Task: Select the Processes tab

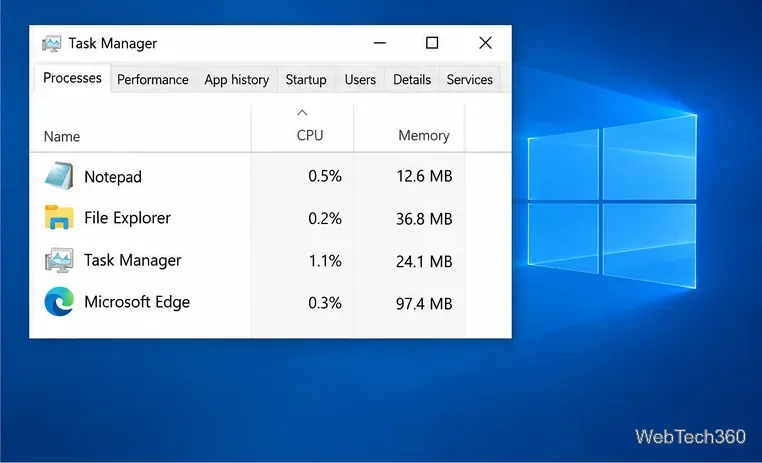Action: tap(72, 78)
